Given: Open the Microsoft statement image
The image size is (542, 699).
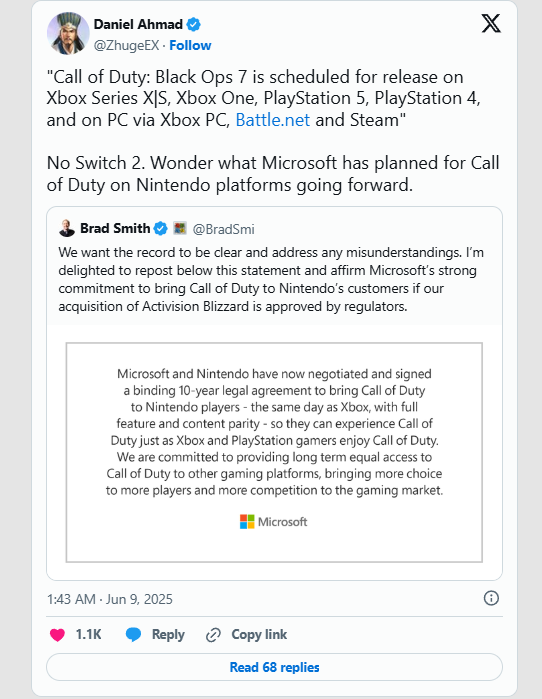Looking at the screenshot, I should [274, 452].
